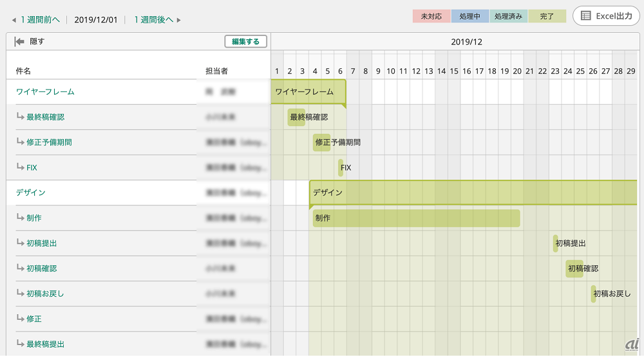Select the ワイヤーフレーム Gantt bar
Image resolution: width=644 pixels, height=356 pixels.
(308, 92)
